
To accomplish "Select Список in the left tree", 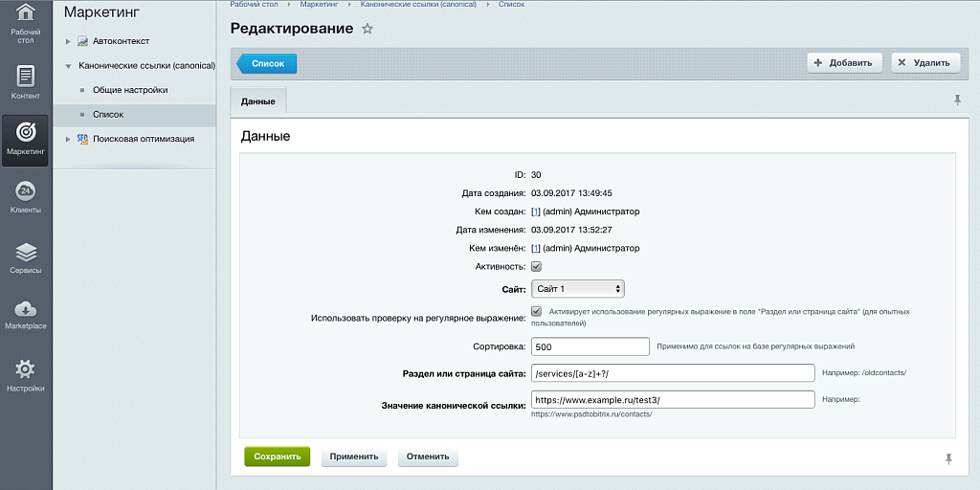I will tap(108, 115).
